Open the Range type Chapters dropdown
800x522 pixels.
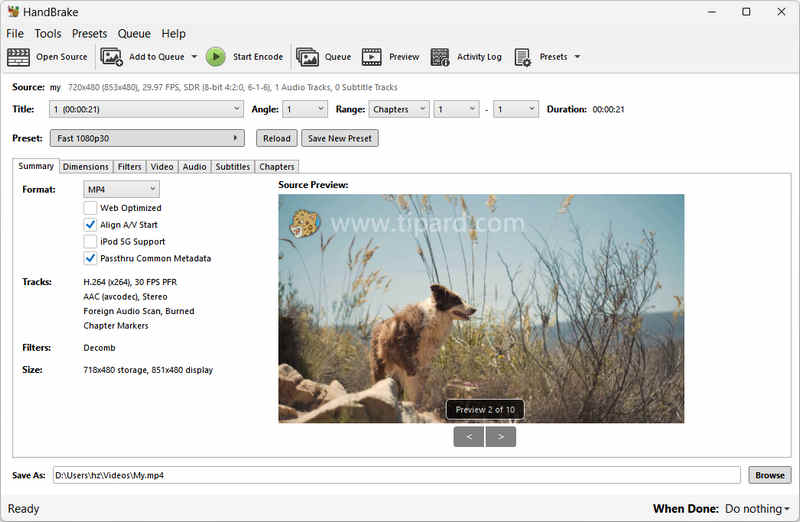pyautogui.click(x=398, y=109)
